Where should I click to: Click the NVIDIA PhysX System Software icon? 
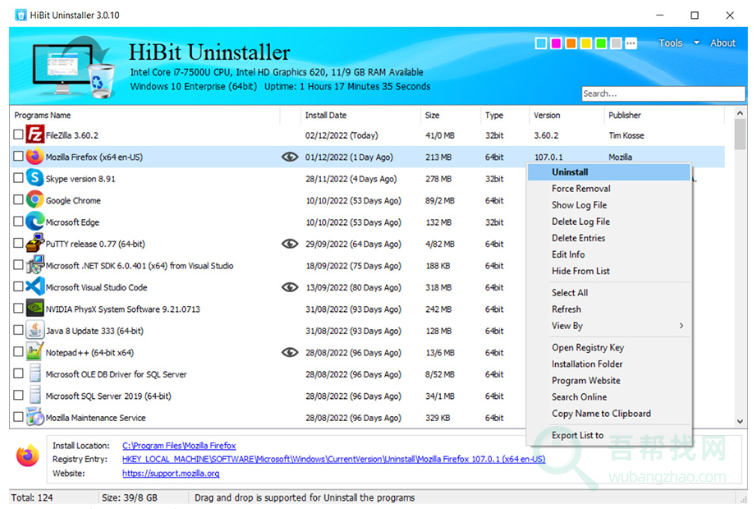(35, 309)
